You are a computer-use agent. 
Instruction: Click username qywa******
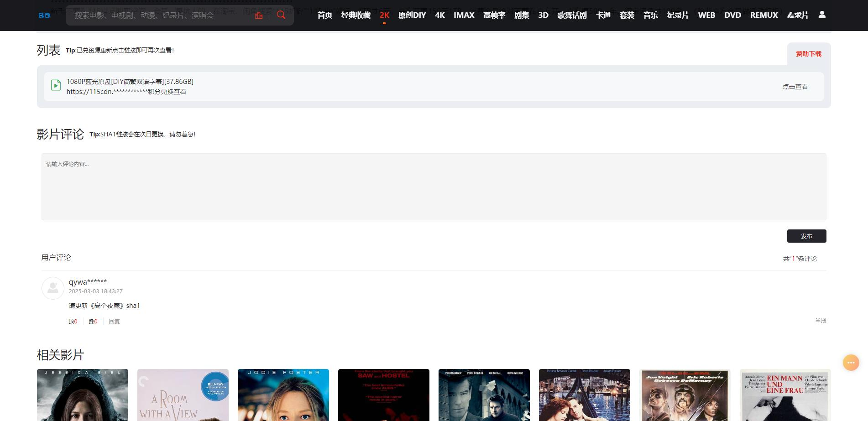[88, 282]
